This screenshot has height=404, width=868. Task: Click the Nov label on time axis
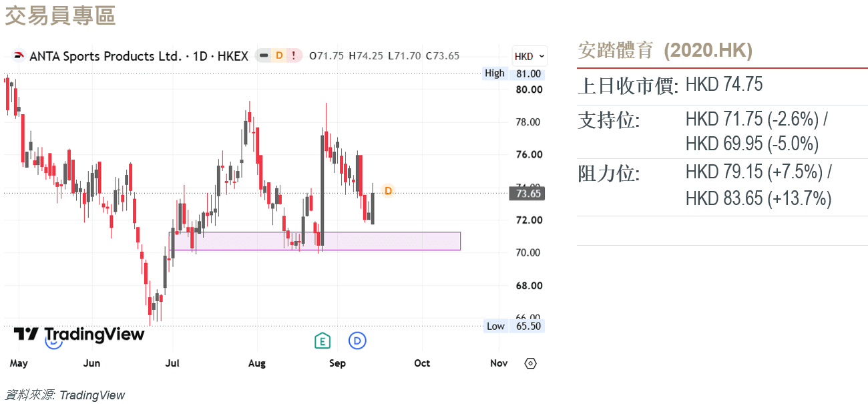coord(499,363)
